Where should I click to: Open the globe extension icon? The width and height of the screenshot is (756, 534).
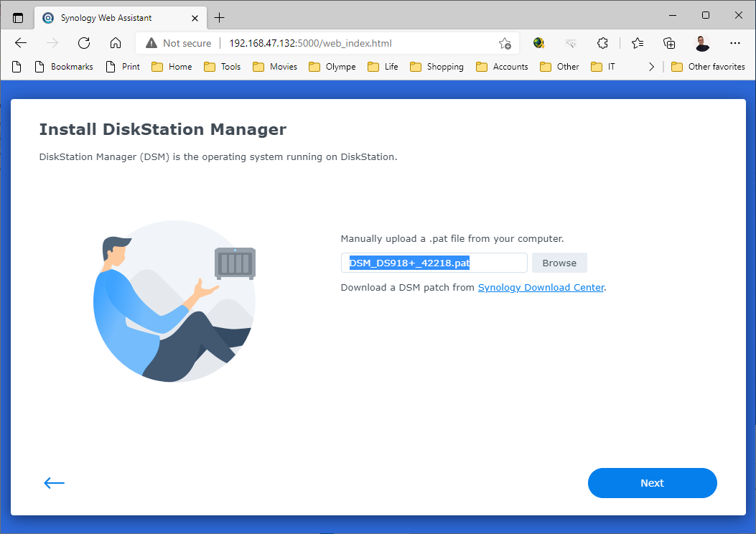(538, 43)
